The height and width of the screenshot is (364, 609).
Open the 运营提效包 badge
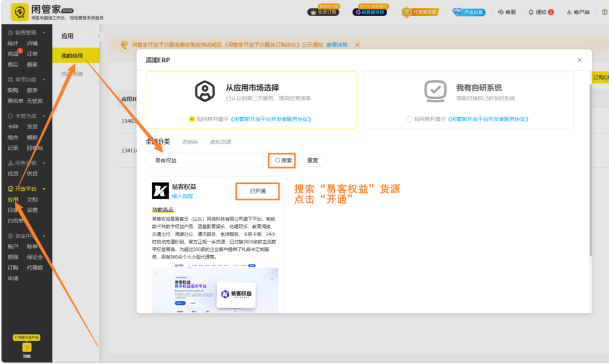(370, 12)
